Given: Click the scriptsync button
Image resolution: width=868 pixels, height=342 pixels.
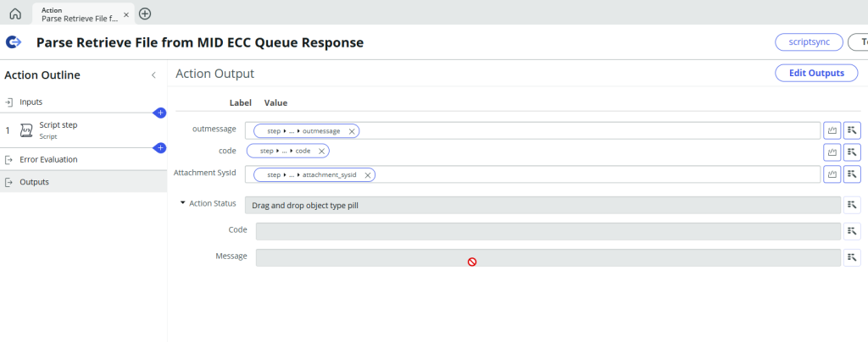Looking at the screenshot, I should coord(809,42).
